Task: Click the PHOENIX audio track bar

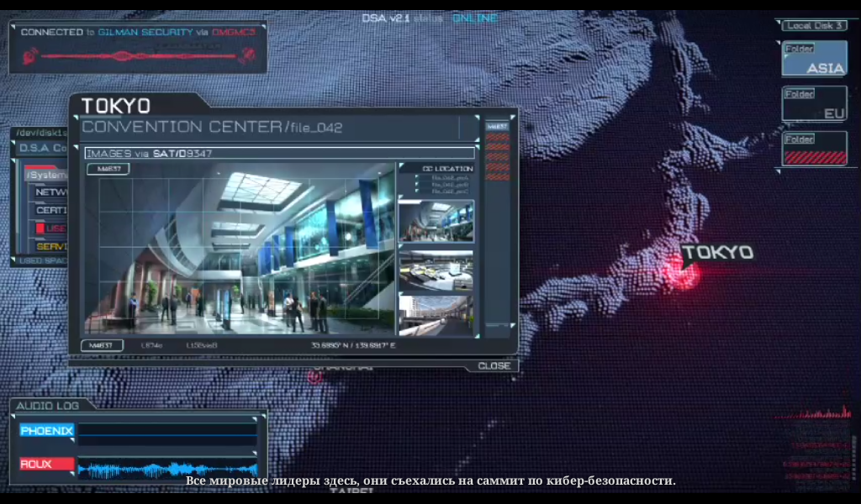Action: click(167, 434)
